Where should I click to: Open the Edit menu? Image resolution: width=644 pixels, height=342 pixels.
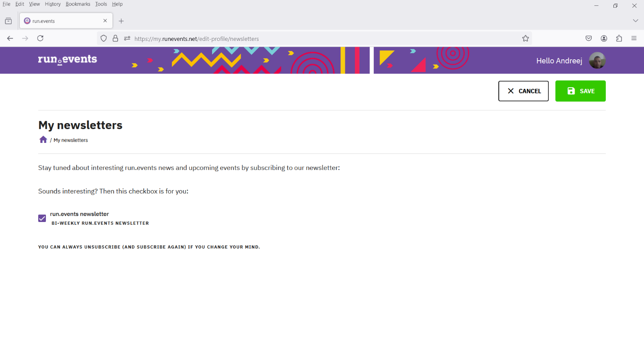[20, 4]
